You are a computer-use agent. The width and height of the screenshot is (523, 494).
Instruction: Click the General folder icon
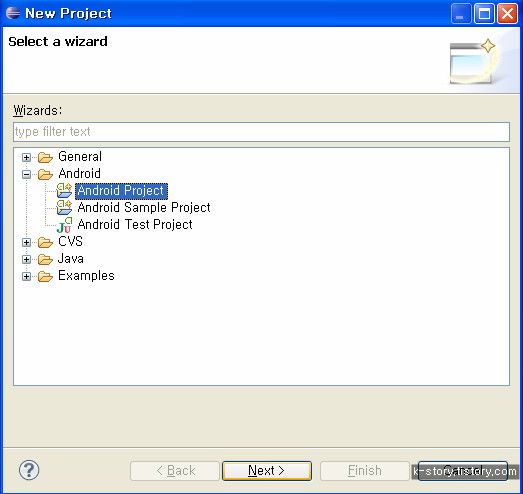coord(45,157)
